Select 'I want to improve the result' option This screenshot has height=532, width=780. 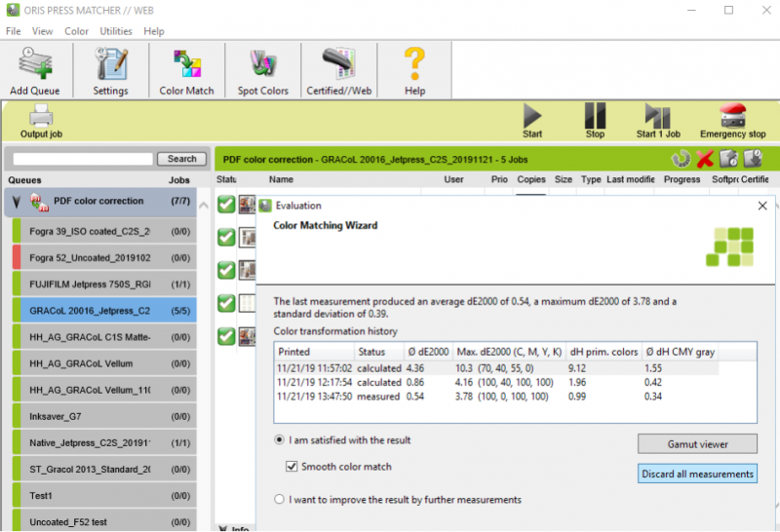pyautogui.click(x=281, y=500)
